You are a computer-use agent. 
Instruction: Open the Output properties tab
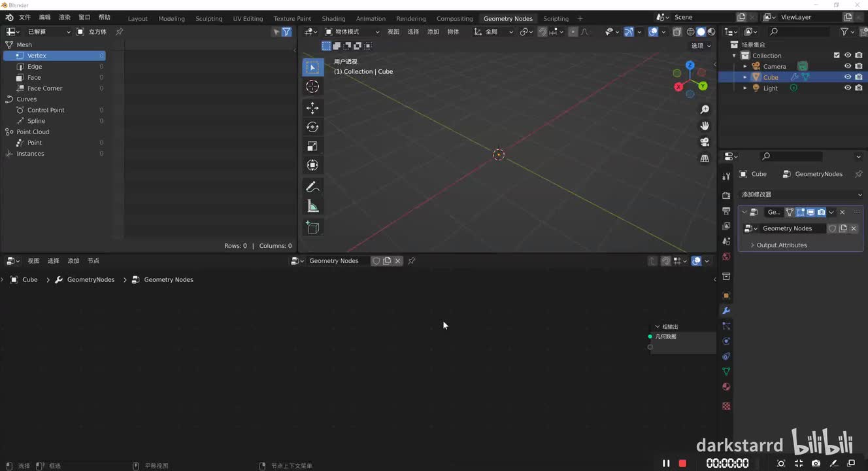(x=726, y=211)
